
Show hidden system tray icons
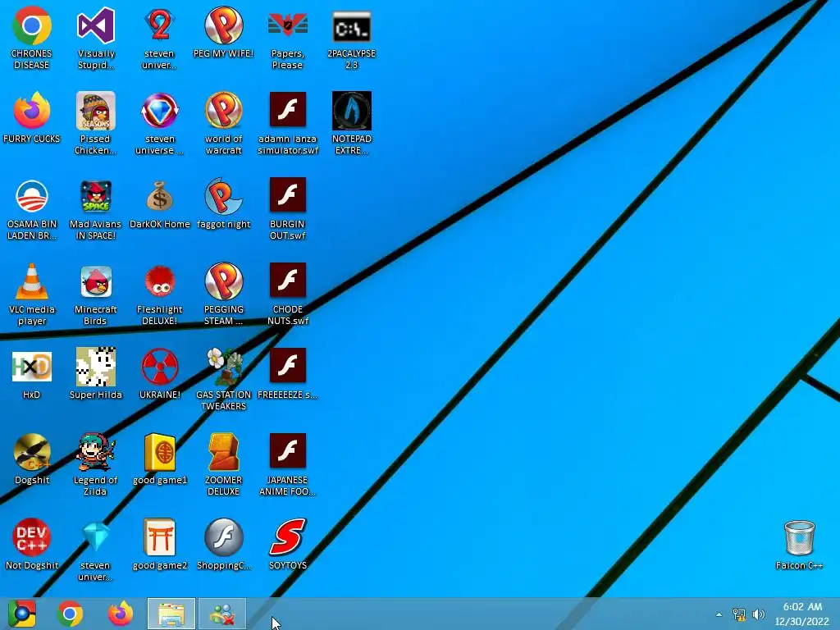tap(719, 614)
